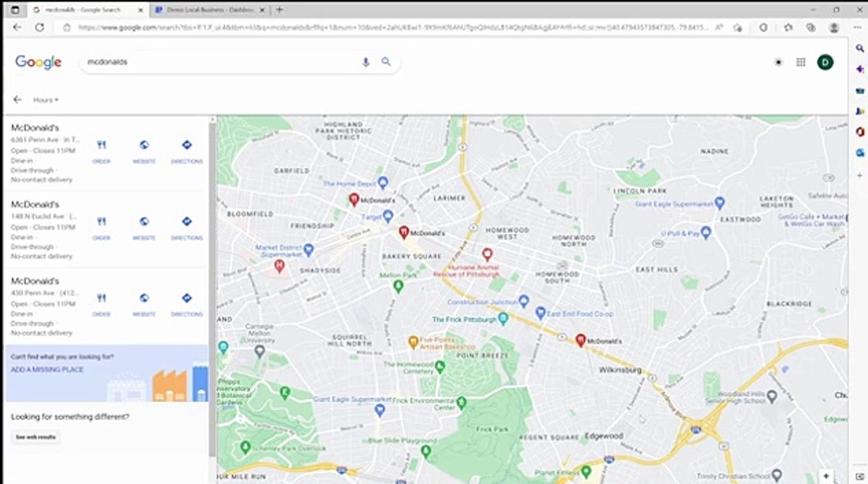
Task: Click McDonald's map pin near Wilkinsburg
Action: pos(581,340)
